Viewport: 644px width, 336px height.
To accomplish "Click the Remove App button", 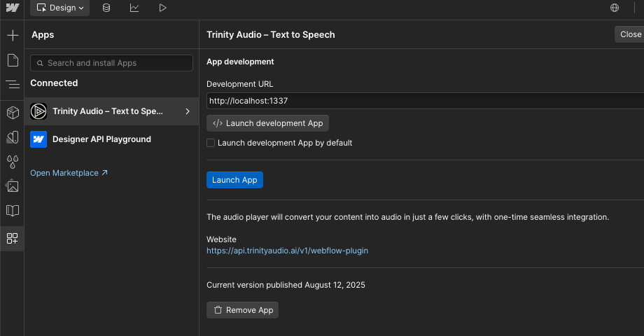I will tap(242, 310).
